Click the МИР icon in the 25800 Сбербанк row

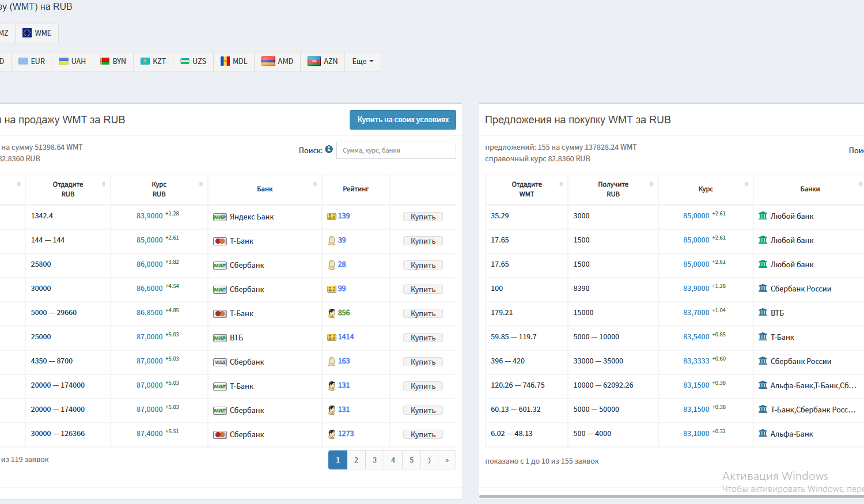pyautogui.click(x=220, y=266)
